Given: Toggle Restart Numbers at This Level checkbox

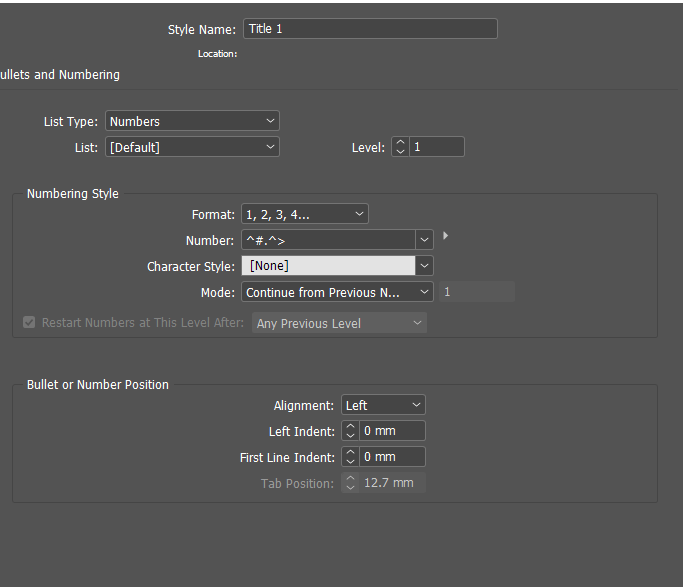Looking at the screenshot, I should pos(29,323).
